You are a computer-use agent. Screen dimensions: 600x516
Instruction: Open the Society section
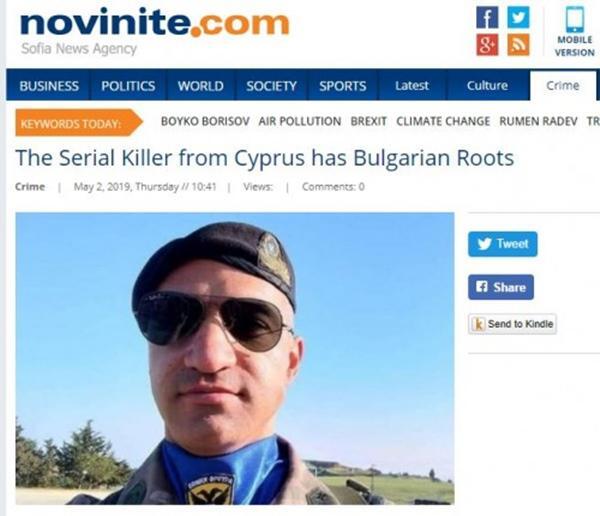(271, 86)
